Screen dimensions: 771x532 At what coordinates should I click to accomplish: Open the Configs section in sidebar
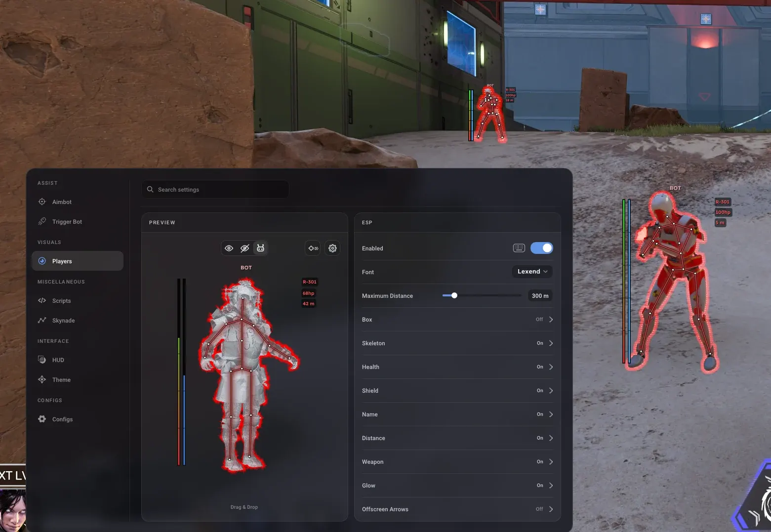(78, 419)
